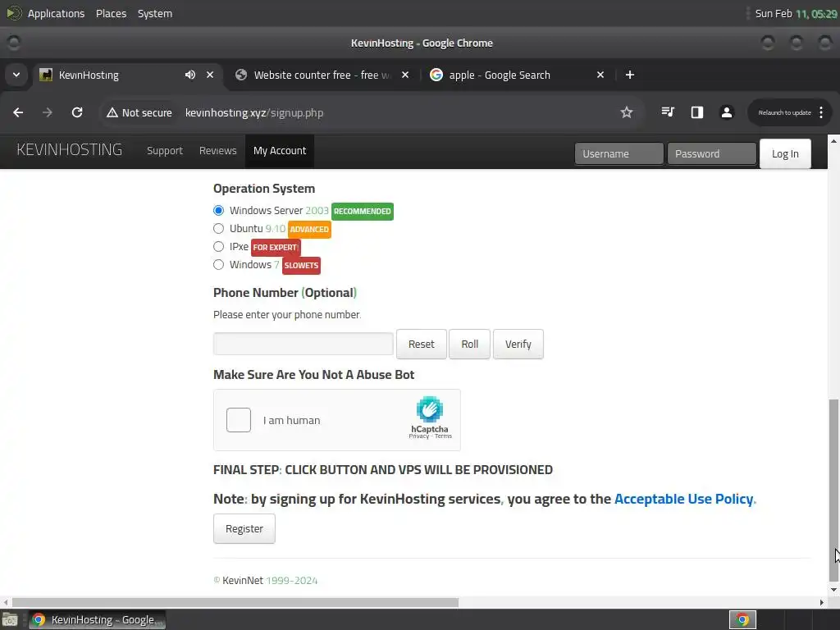Viewport: 840px width, 630px height.
Task: Close the apple Google Search tab
Action: click(x=600, y=75)
